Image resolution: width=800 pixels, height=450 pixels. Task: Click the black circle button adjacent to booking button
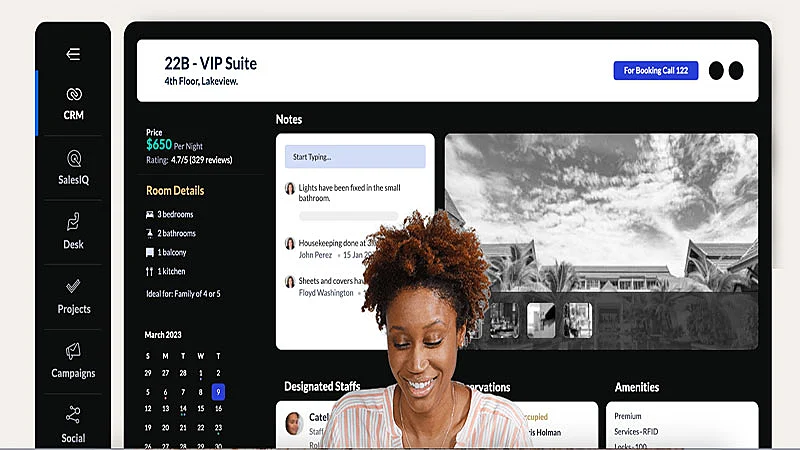716,70
